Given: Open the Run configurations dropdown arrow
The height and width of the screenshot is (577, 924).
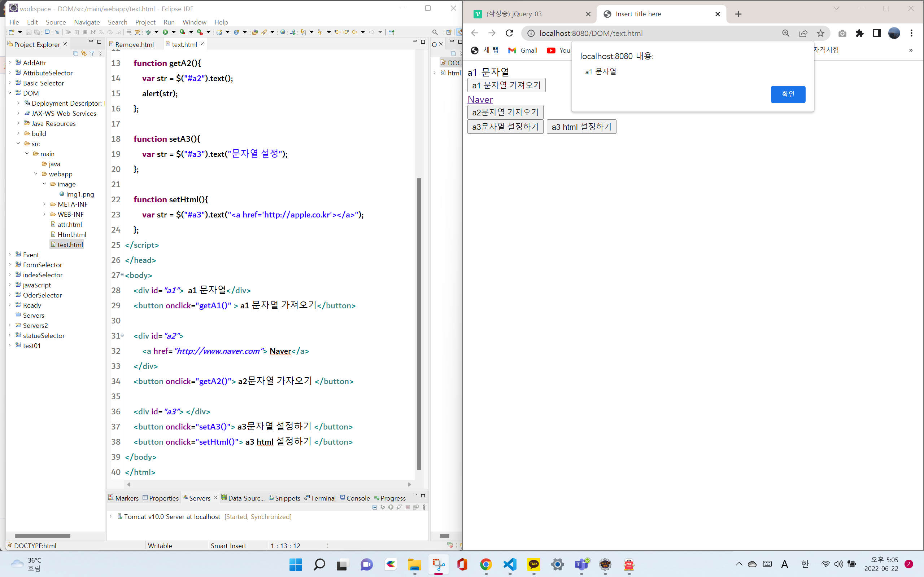Looking at the screenshot, I should (x=174, y=32).
